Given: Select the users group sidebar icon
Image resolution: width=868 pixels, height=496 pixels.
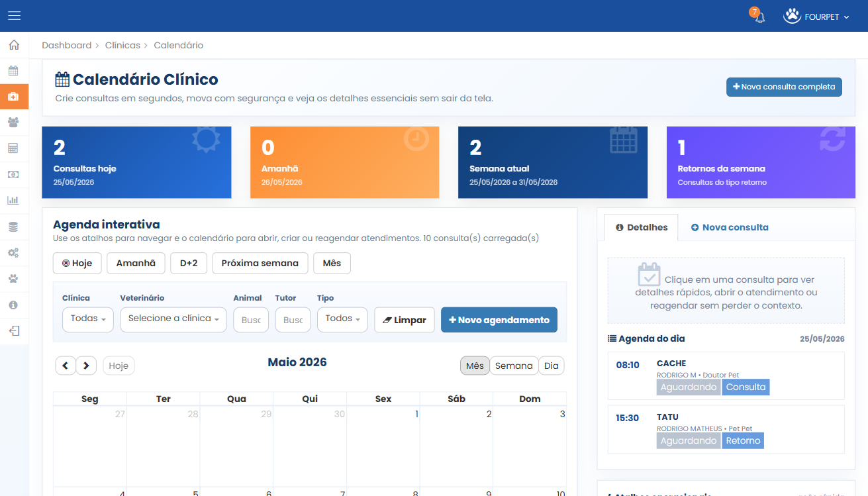Looking at the screenshot, I should pos(14,123).
